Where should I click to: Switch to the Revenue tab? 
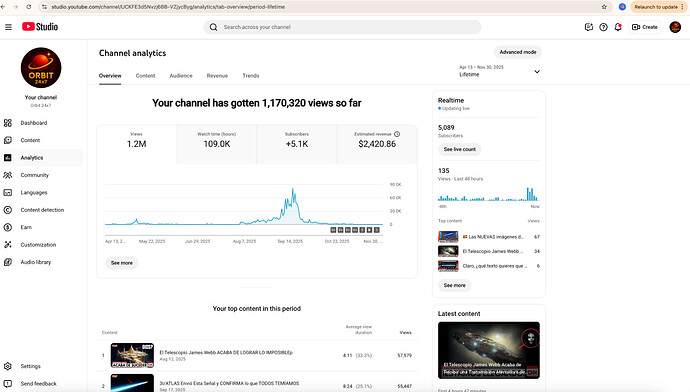[217, 76]
